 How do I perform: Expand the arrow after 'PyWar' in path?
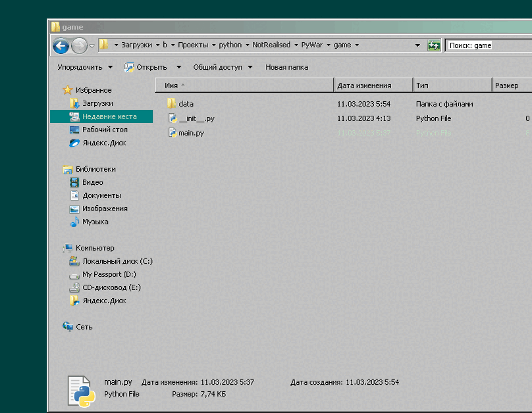click(x=329, y=45)
